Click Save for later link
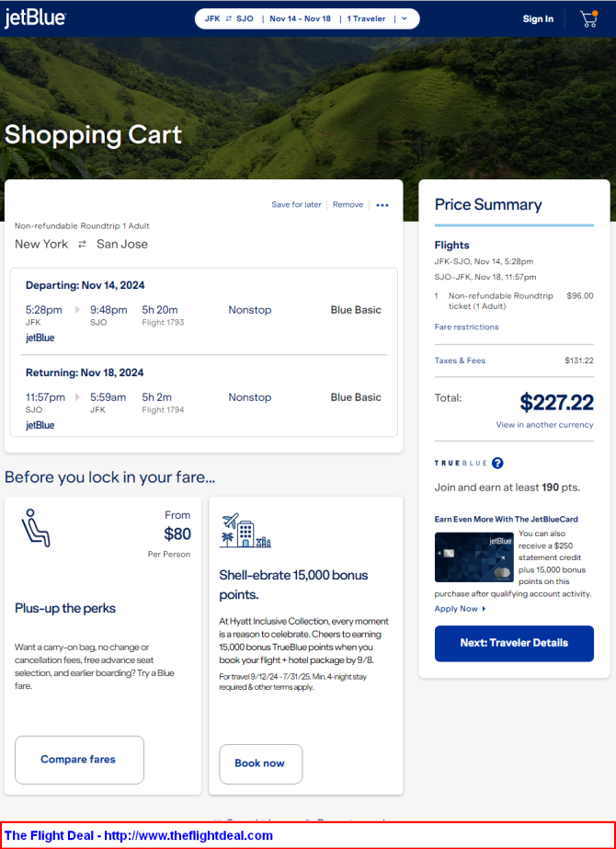The image size is (616, 849). point(296,205)
